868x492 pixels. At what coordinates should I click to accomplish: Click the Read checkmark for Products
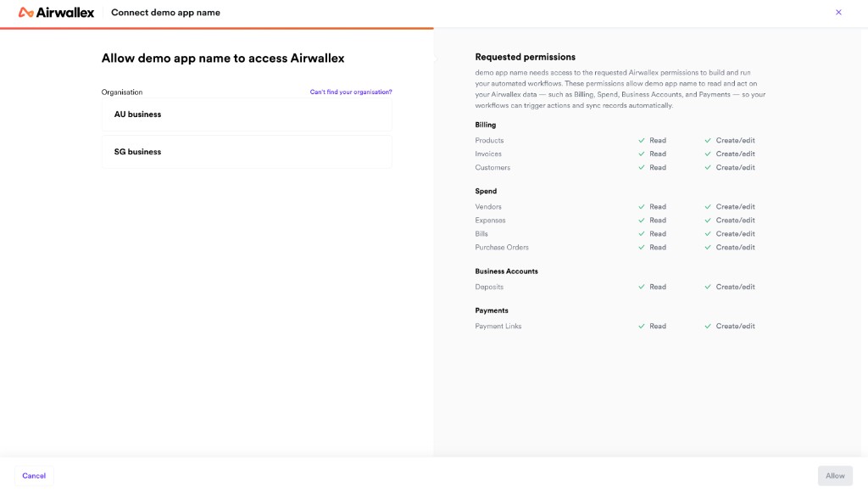coord(641,140)
